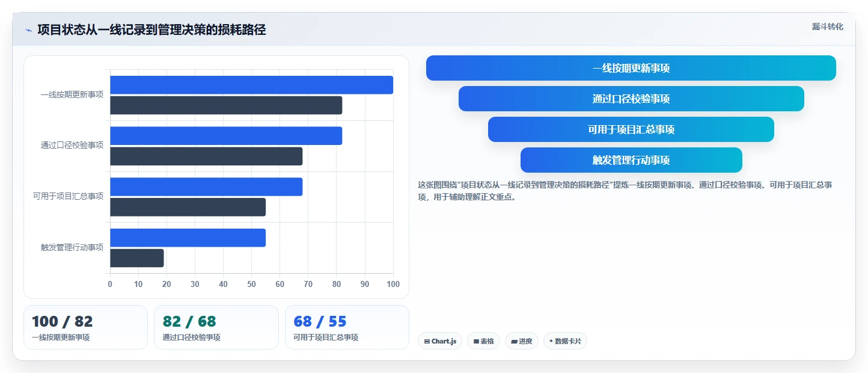This screenshot has width=868, height=373.
Task: Click the 进度 tag chip
Action: pos(522,341)
